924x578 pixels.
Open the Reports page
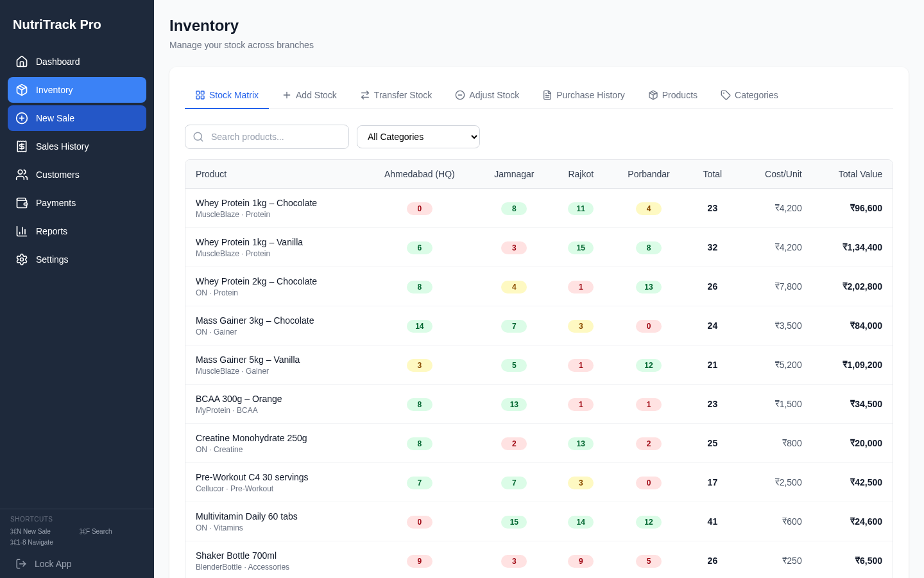tap(77, 231)
